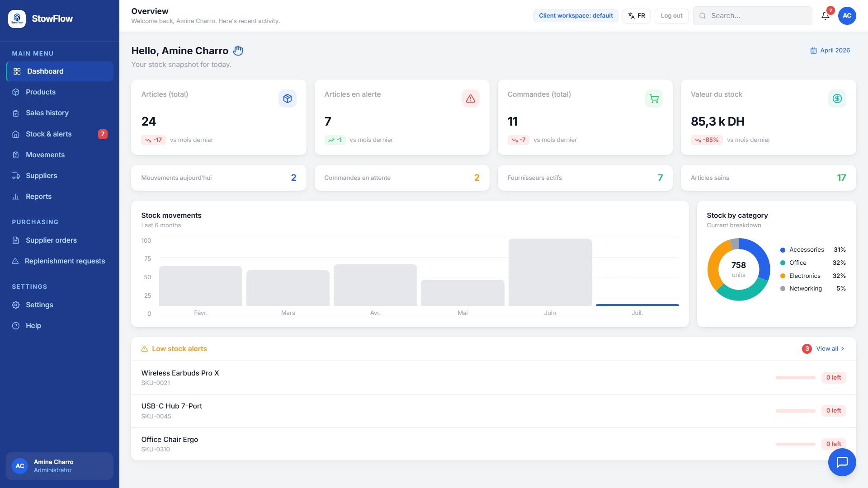The width and height of the screenshot is (868, 488).
Task: Switch language with the FR button
Action: (x=636, y=16)
